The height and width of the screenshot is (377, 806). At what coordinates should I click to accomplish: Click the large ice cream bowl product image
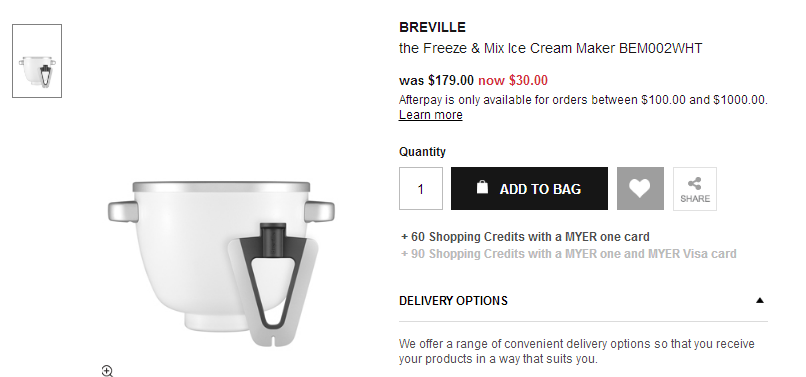(x=221, y=263)
